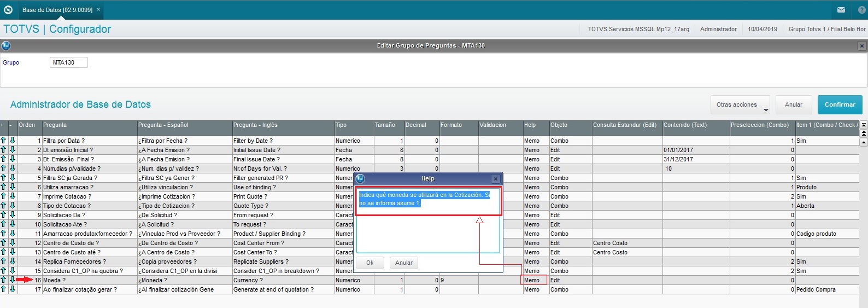Move down the Amarracao produtoxfornecedor row

click(13, 234)
